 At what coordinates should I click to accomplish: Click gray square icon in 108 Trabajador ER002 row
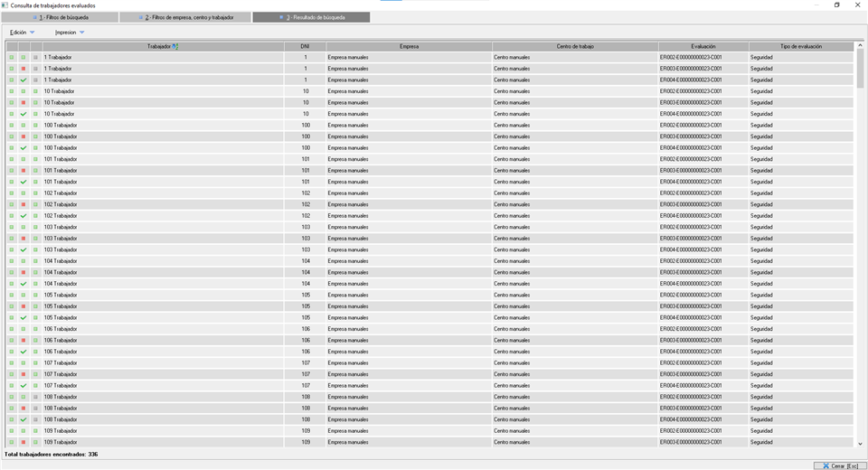(x=35, y=397)
